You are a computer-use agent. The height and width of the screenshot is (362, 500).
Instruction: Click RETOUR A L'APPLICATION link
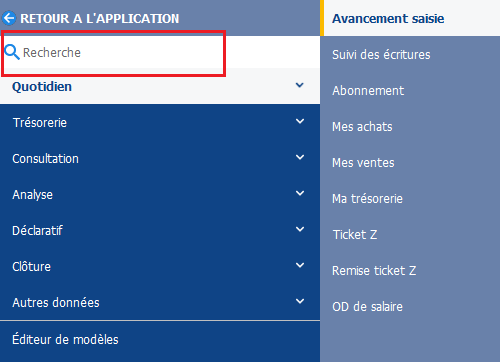pyautogui.click(x=100, y=19)
